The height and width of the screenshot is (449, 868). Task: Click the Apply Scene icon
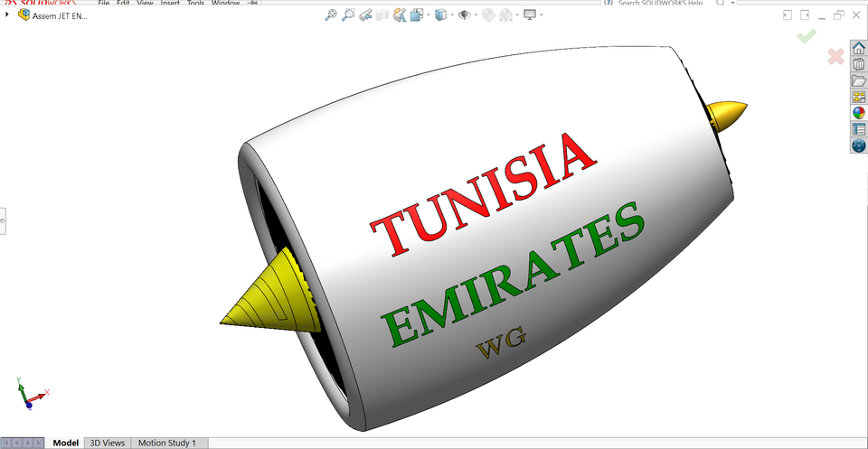tap(505, 15)
